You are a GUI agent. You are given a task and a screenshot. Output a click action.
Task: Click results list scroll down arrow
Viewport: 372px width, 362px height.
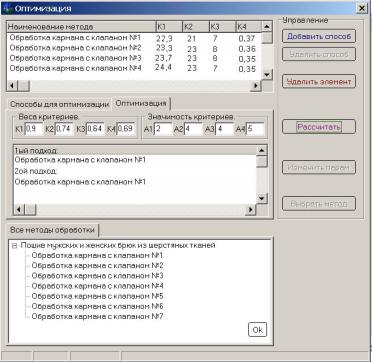click(x=262, y=199)
